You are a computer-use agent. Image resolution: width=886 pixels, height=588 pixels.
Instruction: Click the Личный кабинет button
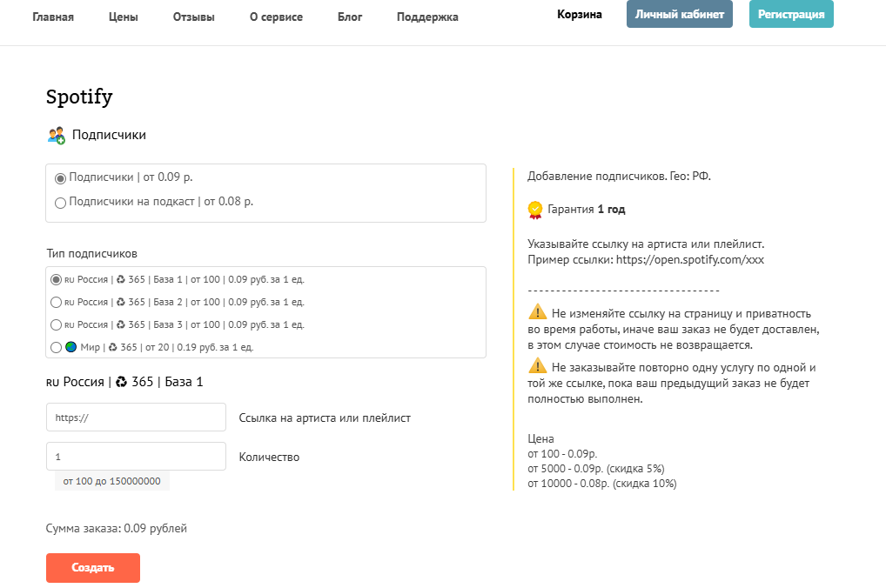[x=679, y=14]
